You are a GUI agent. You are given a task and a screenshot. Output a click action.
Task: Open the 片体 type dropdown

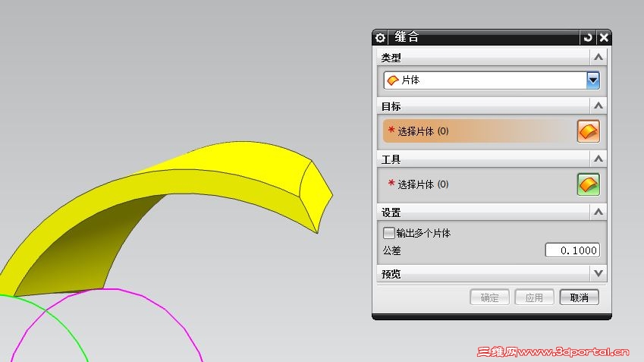click(x=593, y=80)
